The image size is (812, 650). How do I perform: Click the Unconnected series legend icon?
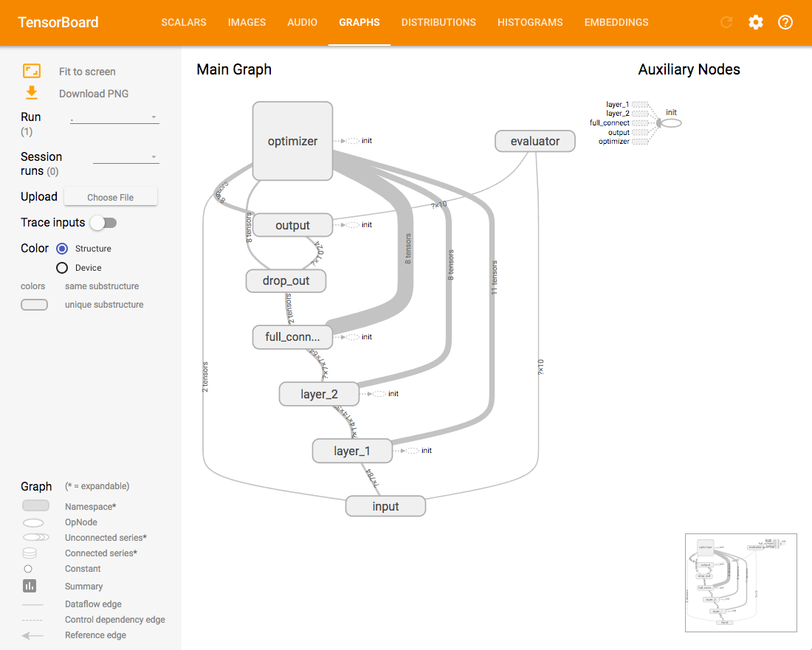tap(35, 537)
